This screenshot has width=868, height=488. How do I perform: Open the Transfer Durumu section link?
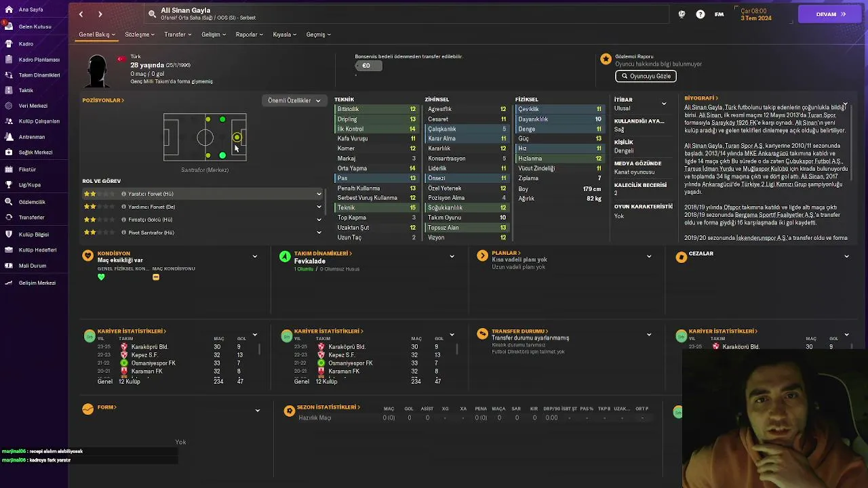tap(519, 331)
